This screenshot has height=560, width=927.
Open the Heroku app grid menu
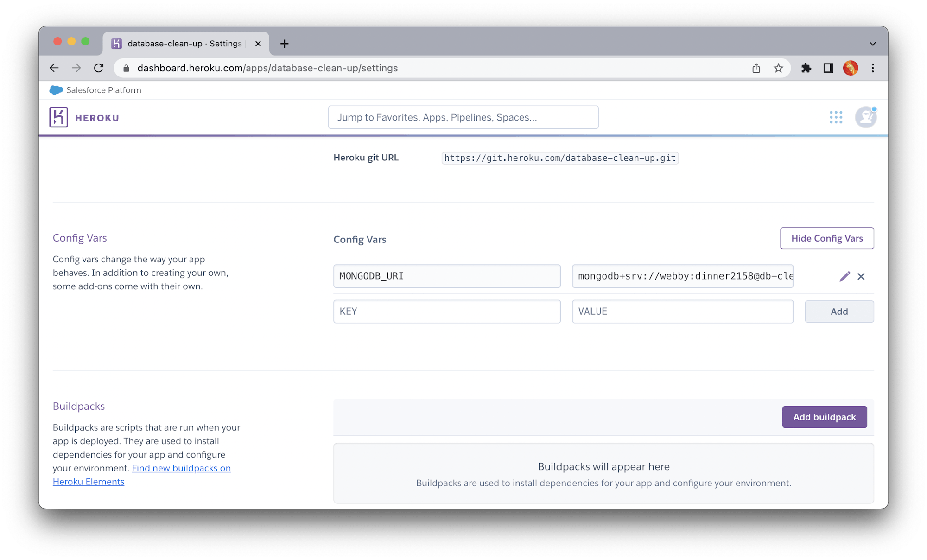coord(836,117)
